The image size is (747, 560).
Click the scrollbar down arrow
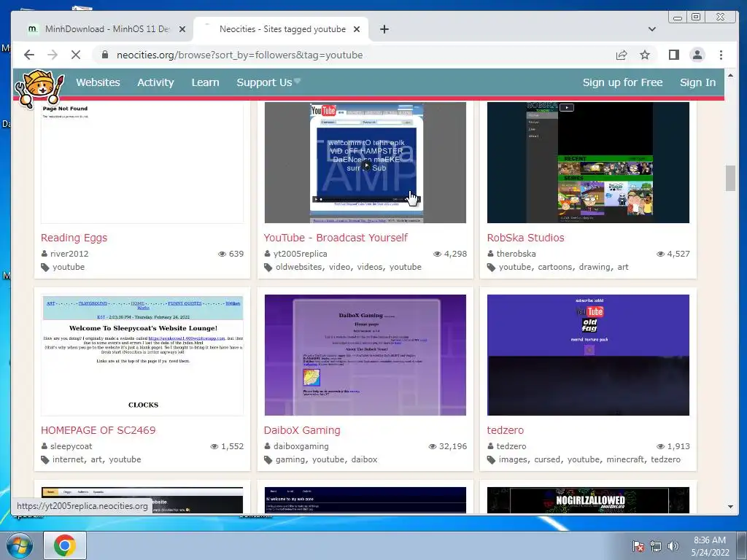[x=730, y=507]
